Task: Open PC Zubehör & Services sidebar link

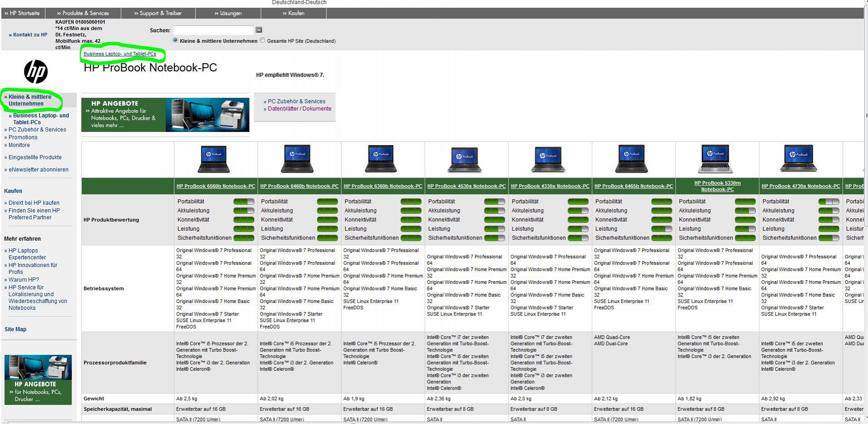Action: (x=35, y=130)
